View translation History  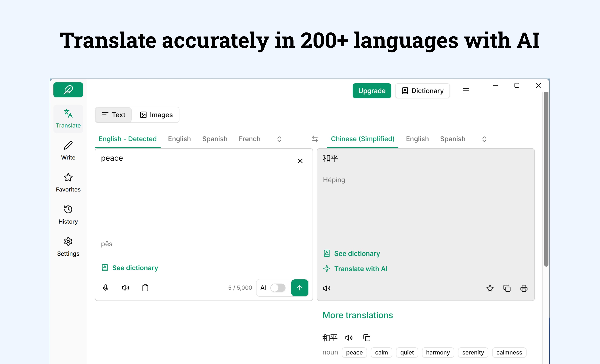pos(68,215)
